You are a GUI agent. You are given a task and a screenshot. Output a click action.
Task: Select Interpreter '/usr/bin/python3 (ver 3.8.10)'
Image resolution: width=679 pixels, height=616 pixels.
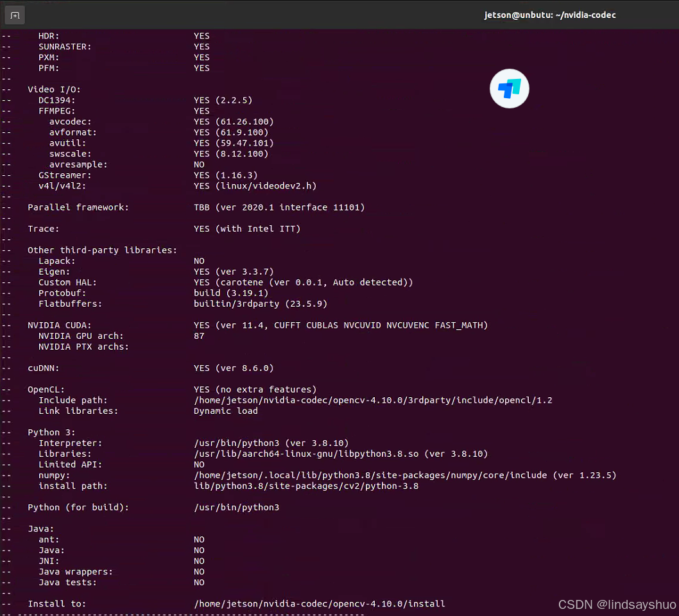point(271,443)
